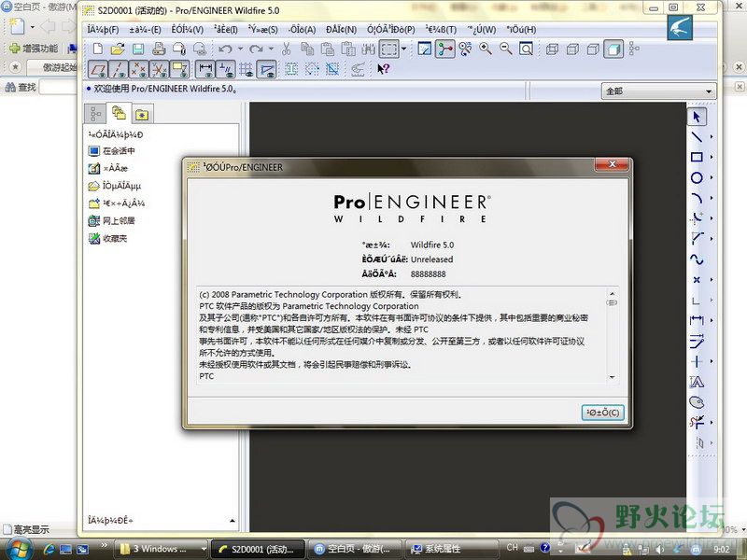Open the redo history dropdown arrow
Image resolution: width=747 pixels, height=560 pixels.
point(271,49)
